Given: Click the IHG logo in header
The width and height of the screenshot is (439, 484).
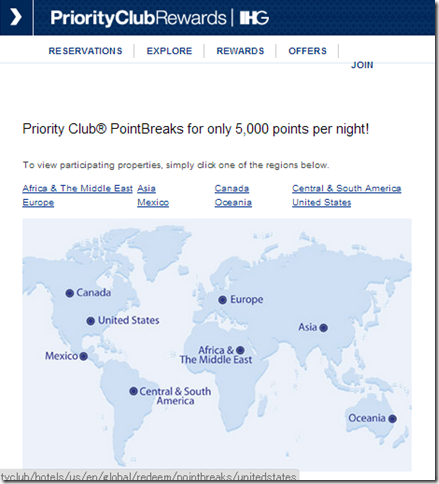Looking at the screenshot, I should click(254, 17).
